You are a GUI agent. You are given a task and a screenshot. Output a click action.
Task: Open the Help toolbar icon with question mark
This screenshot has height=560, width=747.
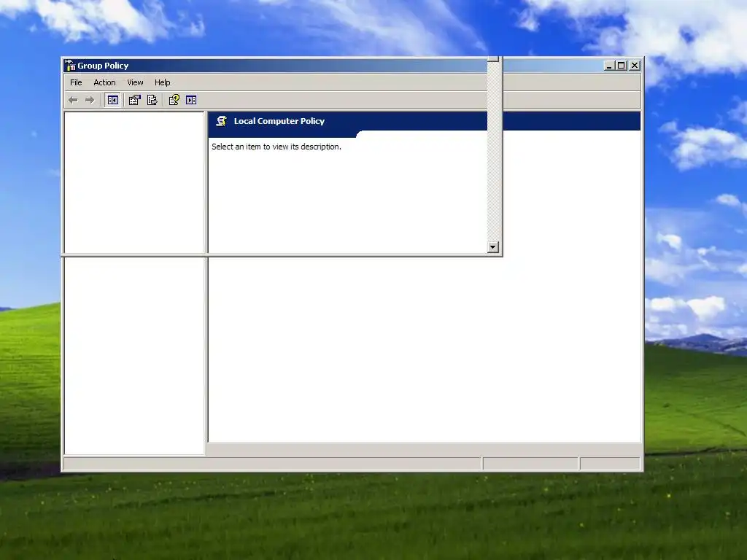pyautogui.click(x=174, y=100)
